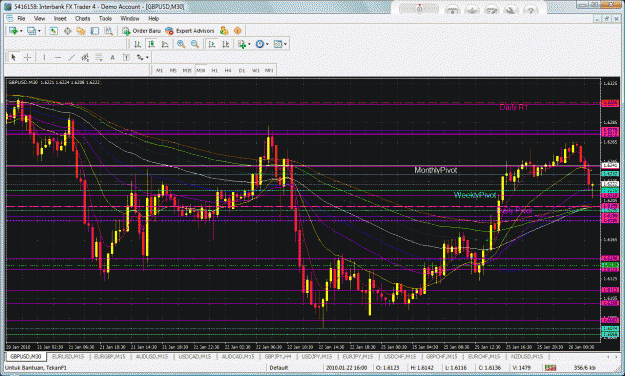
Task: Click the Order Baru button
Action: tap(142, 31)
